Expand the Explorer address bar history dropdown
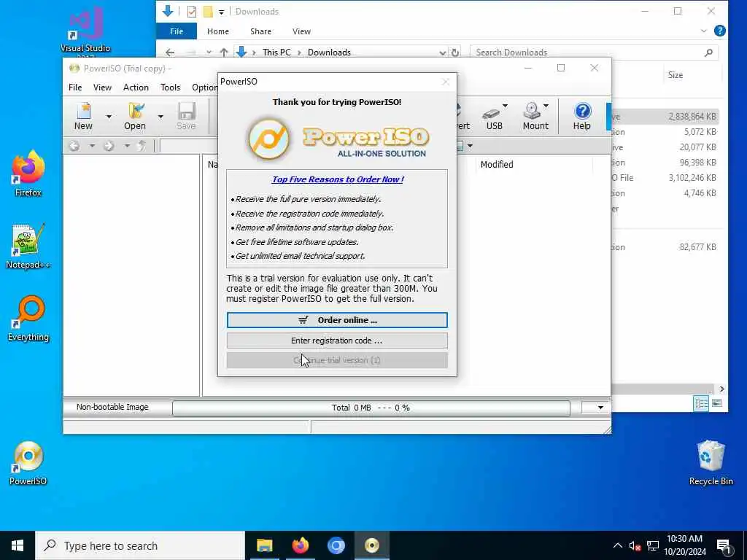Screen dimensions: 747x560 click(443, 52)
